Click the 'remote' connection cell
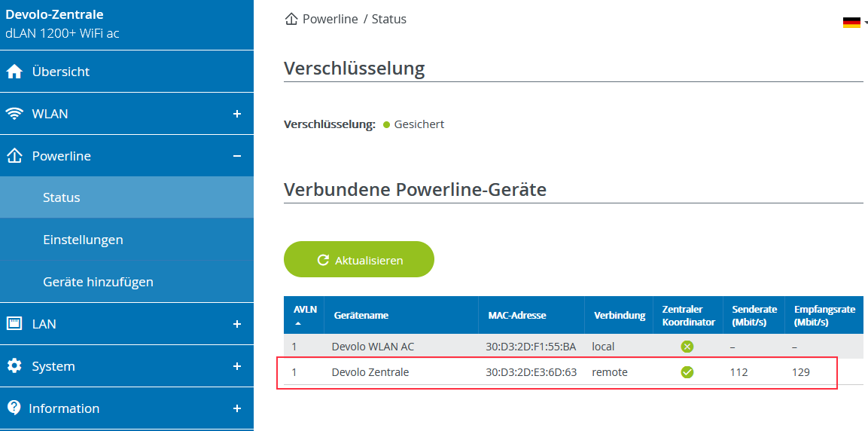This screenshot has width=868, height=431. [x=610, y=372]
